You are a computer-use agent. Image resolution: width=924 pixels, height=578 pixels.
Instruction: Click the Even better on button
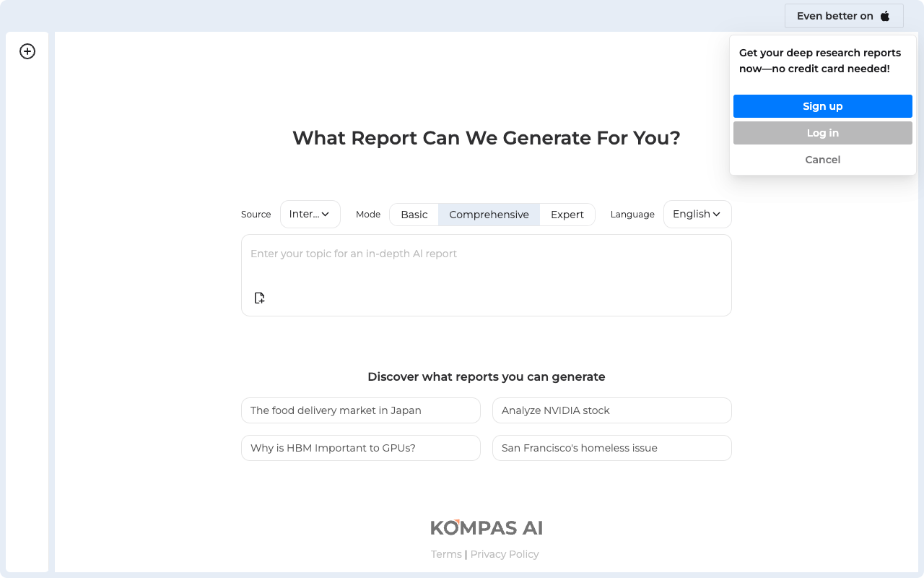click(844, 16)
